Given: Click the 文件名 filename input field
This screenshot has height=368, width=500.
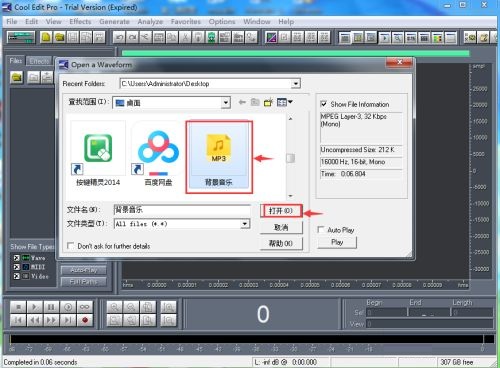Looking at the screenshot, I should pyautogui.click(x=182, y=210).
